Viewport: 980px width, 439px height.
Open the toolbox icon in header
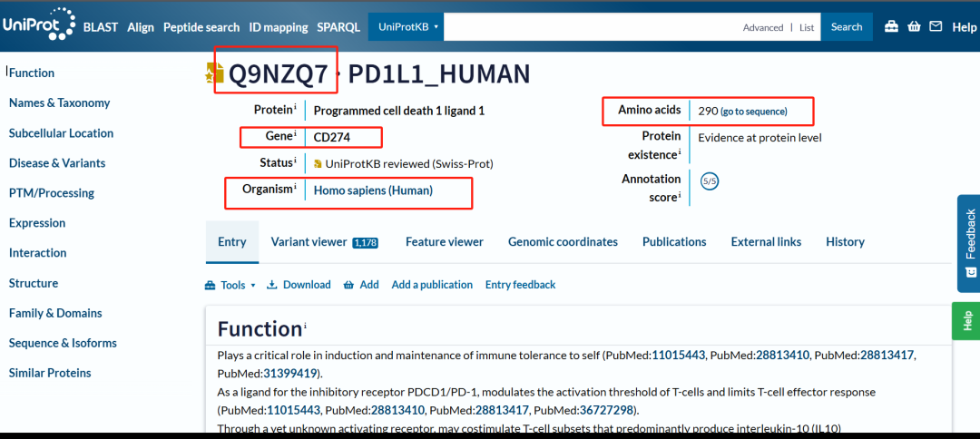(891, 27)
